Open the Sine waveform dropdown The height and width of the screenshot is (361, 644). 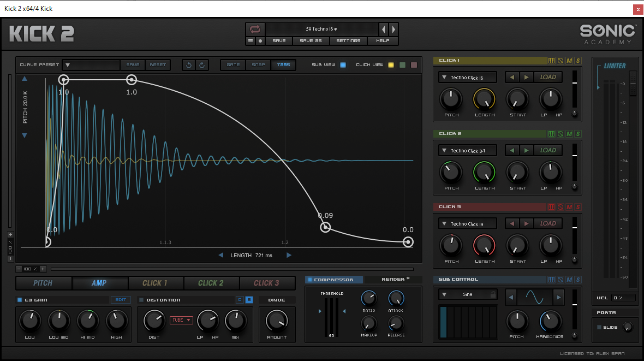467,294
